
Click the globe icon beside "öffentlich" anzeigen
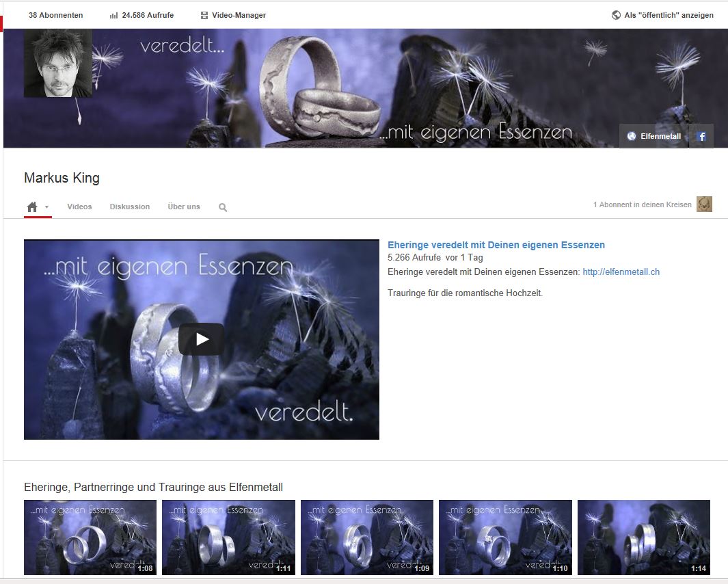(x=616, y=15)
